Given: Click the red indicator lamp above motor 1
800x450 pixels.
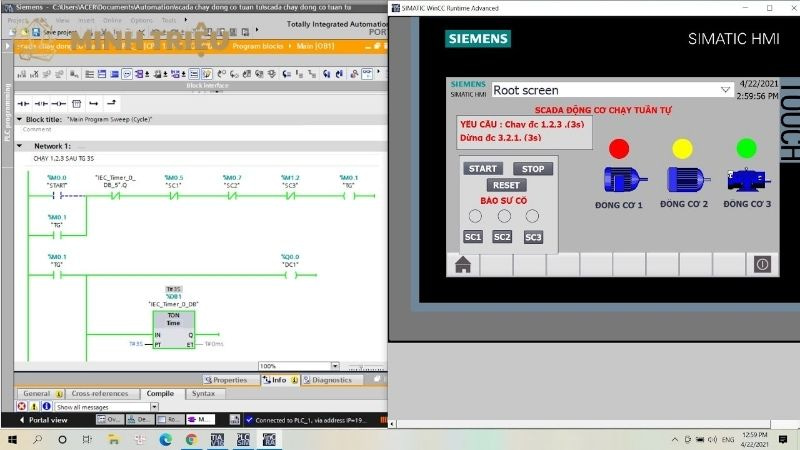Looking at the screenshot, I should [x=620, y=149].
